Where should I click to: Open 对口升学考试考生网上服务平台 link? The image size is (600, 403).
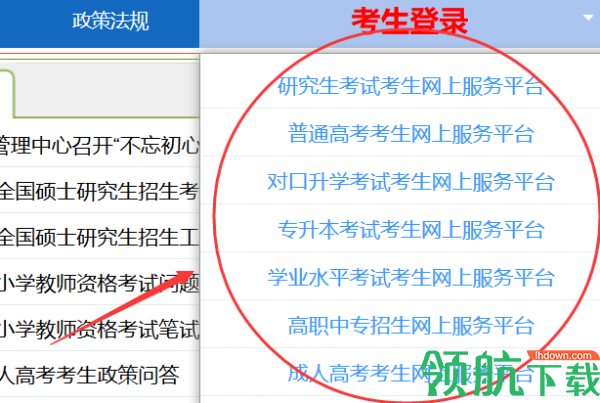point(411,181)
